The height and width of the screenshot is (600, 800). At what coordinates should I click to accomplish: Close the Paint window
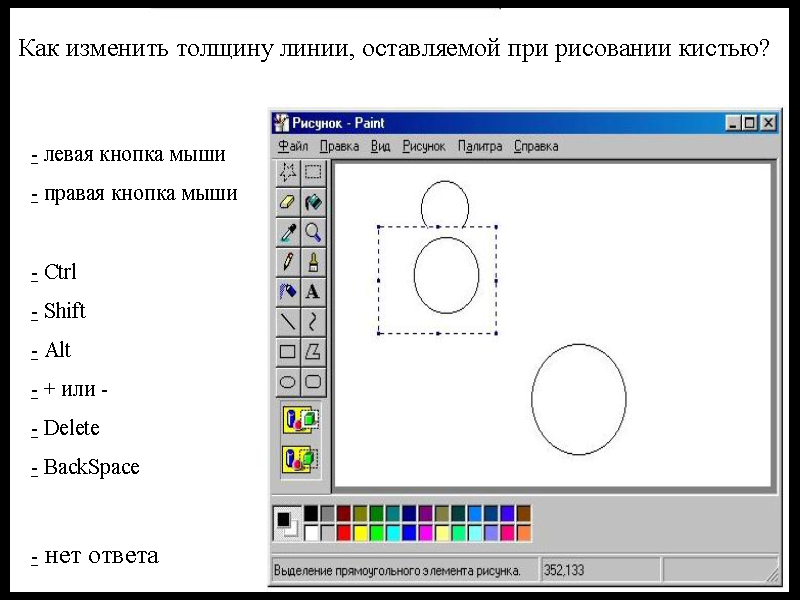(x=768, y=123)
